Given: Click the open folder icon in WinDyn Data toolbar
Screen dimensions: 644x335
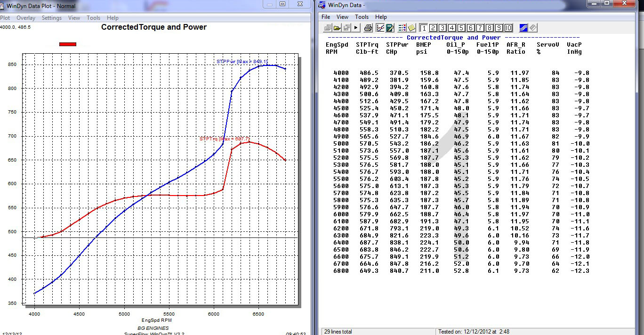Looking at the screenshot, I should pyautogui.click(x=337, y=28).
